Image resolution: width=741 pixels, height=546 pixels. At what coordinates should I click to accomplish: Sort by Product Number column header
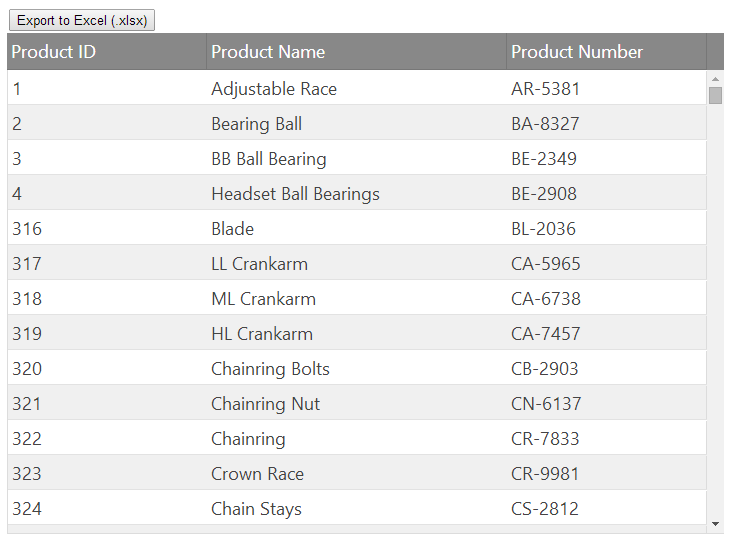[577, 52]
